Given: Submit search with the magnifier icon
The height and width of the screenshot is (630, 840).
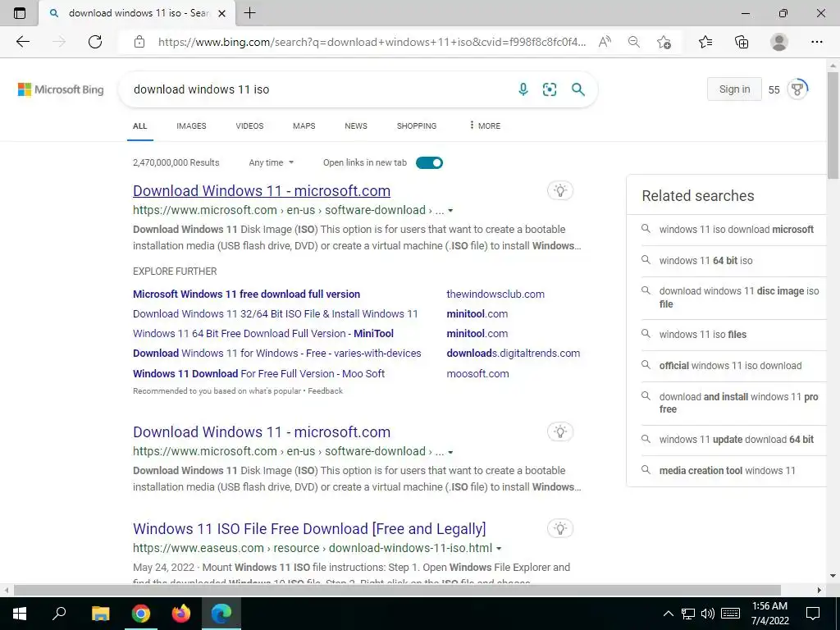Looking at the screenshot, I should [x=578, y=89].
